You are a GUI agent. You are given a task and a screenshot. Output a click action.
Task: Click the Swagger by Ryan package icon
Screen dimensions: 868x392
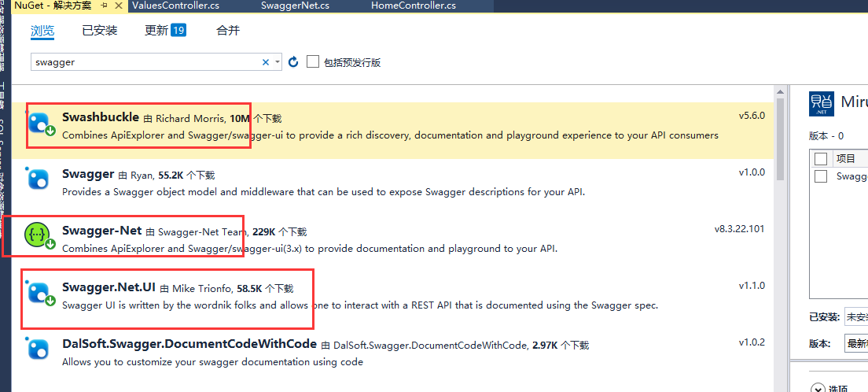tap(39, 179)
